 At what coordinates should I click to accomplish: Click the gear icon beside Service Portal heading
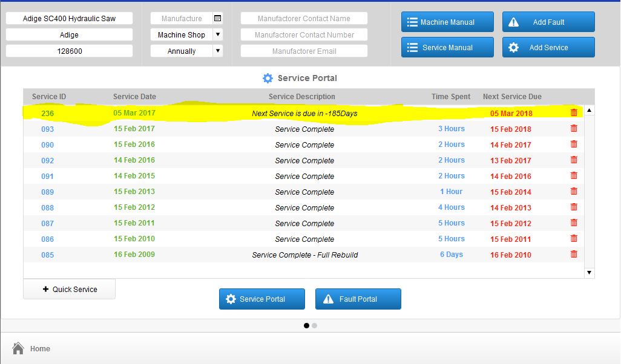(x=268, y=78)
